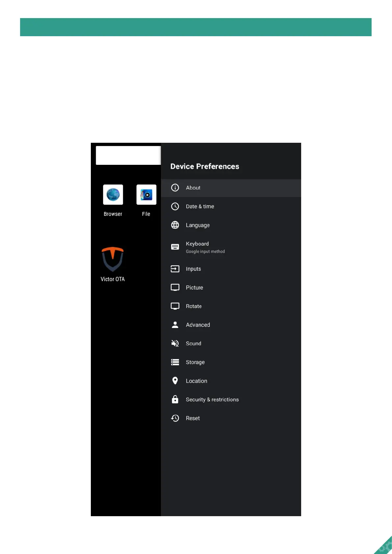This screenshot has width=392, height=554.
Task: Click the Device Preferences heading
Action: [x=205, y=166]
